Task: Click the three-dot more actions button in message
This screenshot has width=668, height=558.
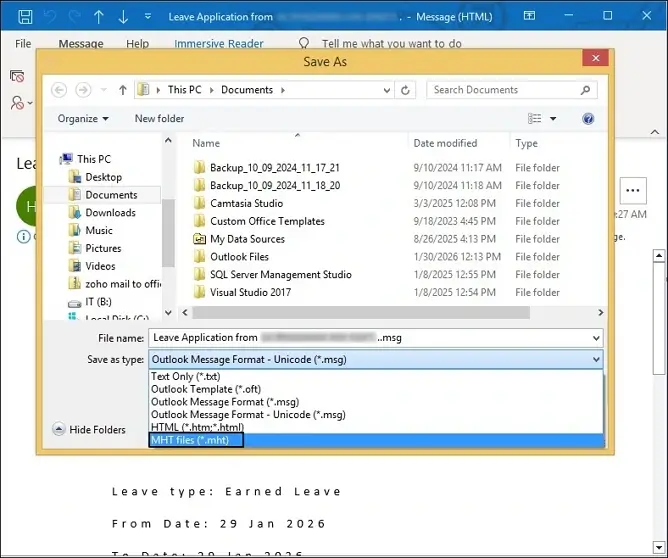Action: [633, 190]
